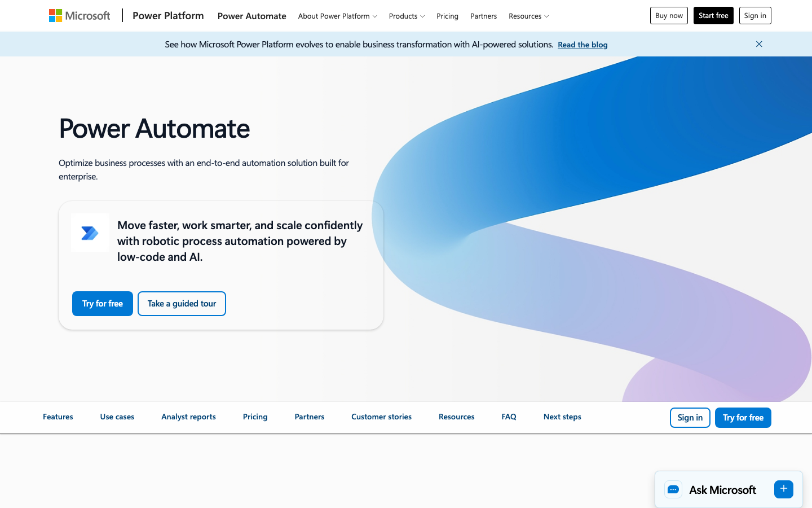Screen dimensions: 812x508
Task: Jump to Customer stories section
Action: point(382,417)
